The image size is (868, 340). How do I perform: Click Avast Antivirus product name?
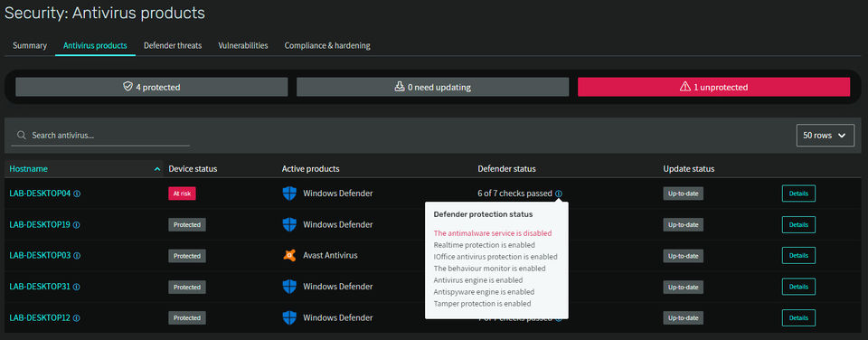pyautogui.click(x=331, y=256)
